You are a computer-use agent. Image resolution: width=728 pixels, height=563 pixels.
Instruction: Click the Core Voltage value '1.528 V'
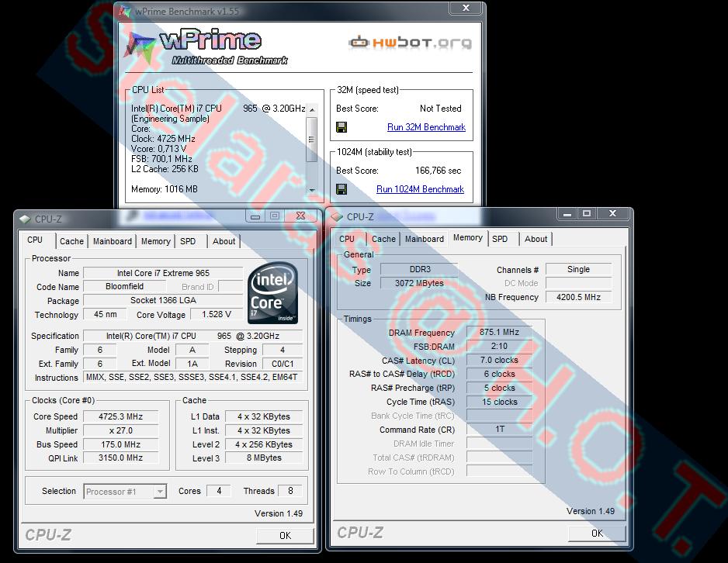(x=217, y=314)
